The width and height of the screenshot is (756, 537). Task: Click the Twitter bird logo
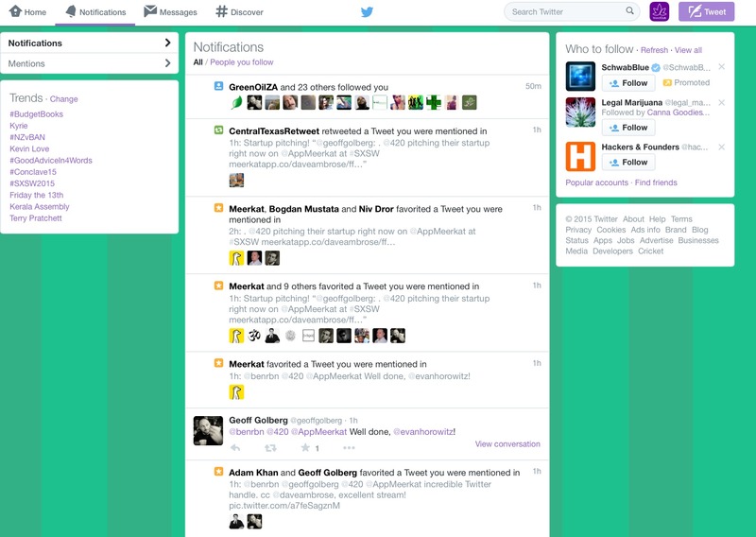[367, 11]
